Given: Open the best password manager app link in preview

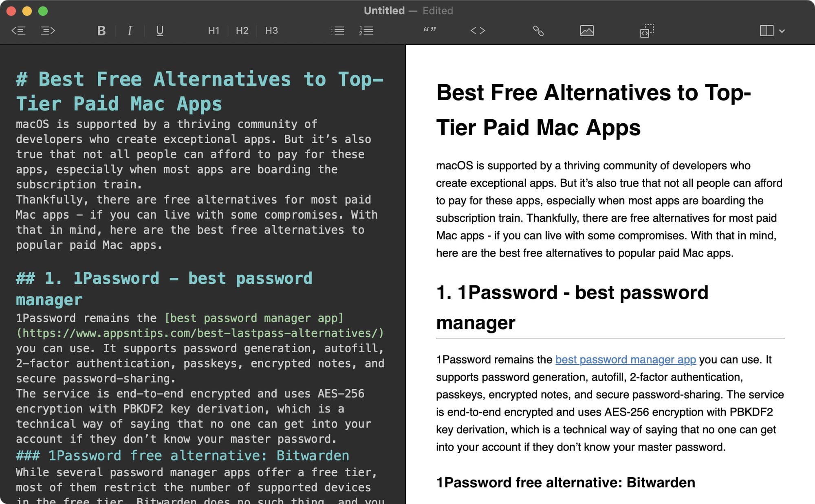Looking at the screenshot, I should (x=626, y=359).
